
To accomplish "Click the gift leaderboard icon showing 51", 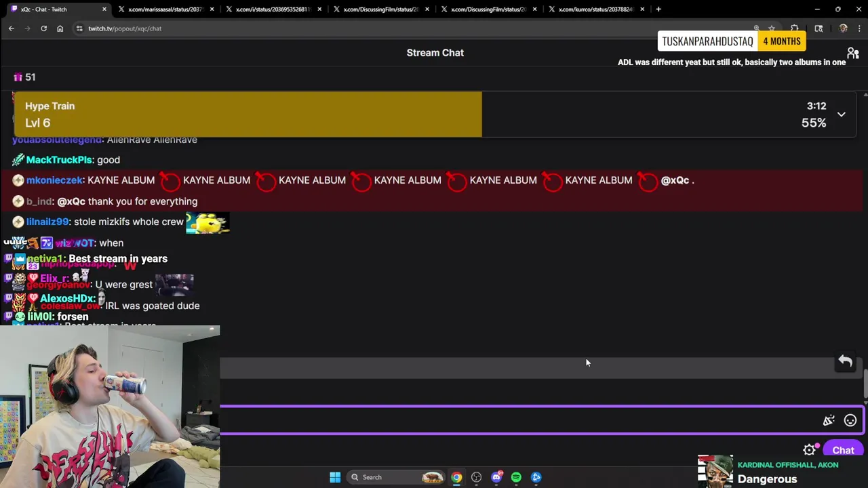I will click(24, 77).
